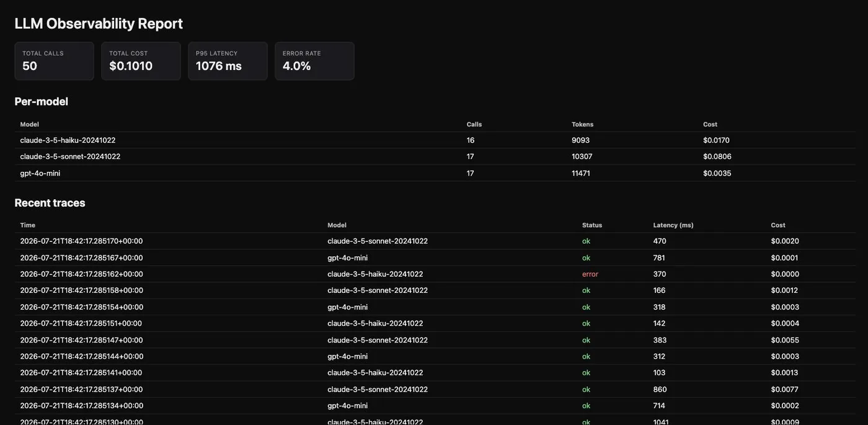Click the per-model cost $0.0170
Image resolution: width=868 pixels, height=425 pixels.
coord(717,140)
